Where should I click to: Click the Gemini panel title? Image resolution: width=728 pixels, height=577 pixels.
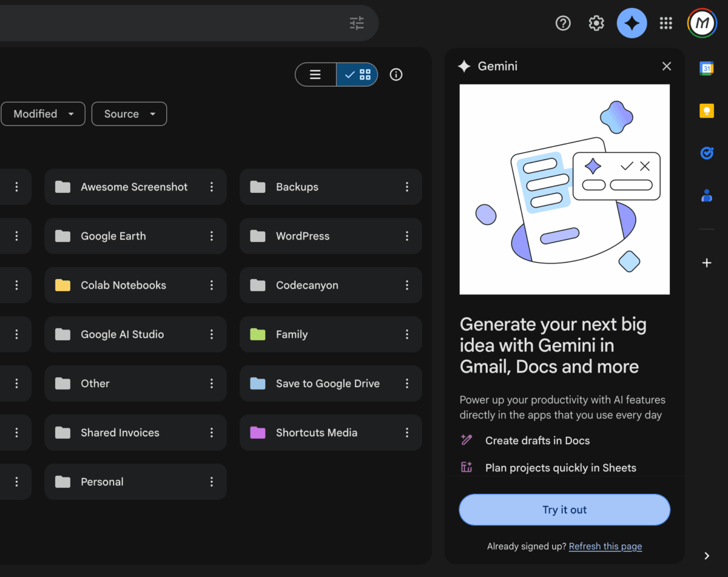click(497, 66)
